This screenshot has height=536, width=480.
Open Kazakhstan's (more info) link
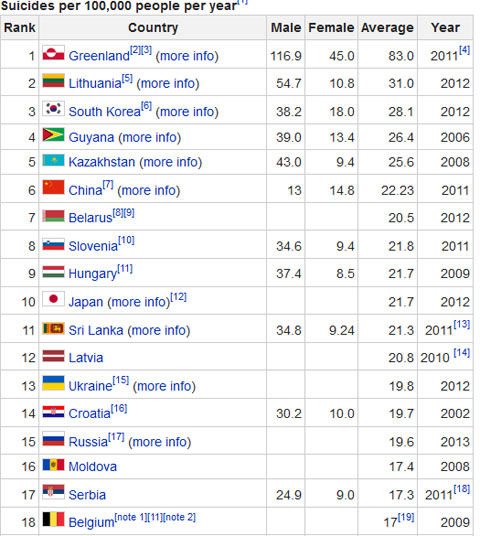tap(171, 162)
